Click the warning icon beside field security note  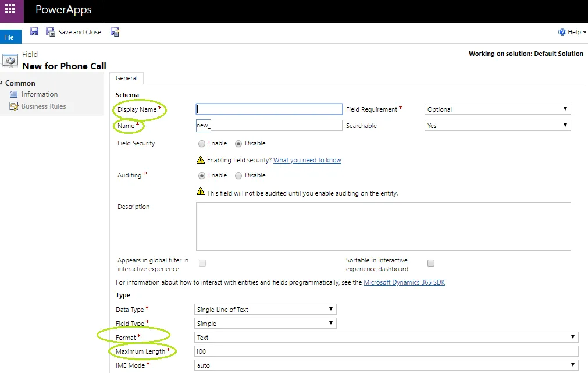(x=201, y=160)
